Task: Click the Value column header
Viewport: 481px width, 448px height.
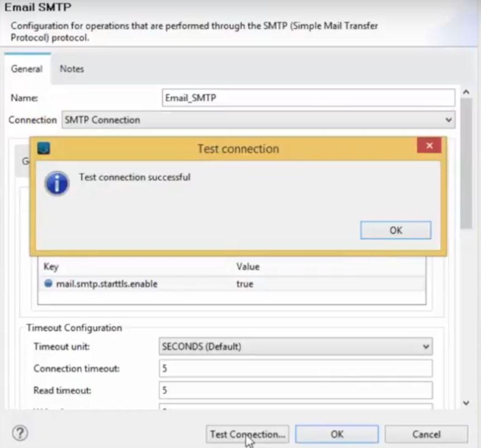Action: (248, 267)
